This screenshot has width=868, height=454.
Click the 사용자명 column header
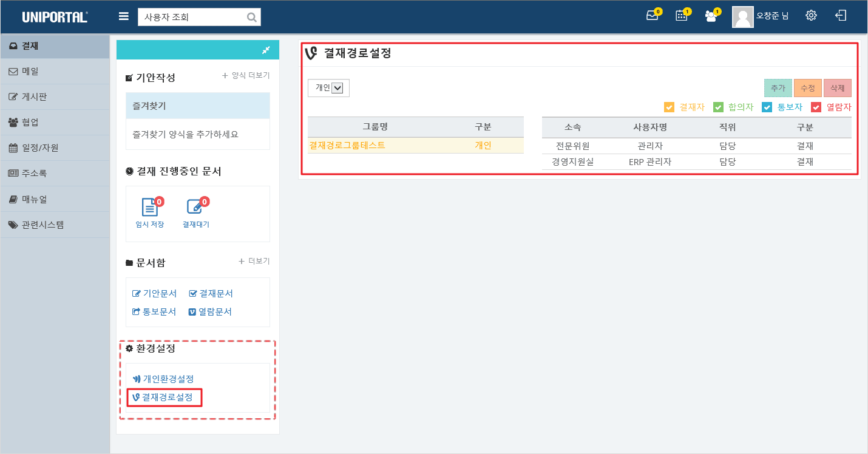point(650,127)
